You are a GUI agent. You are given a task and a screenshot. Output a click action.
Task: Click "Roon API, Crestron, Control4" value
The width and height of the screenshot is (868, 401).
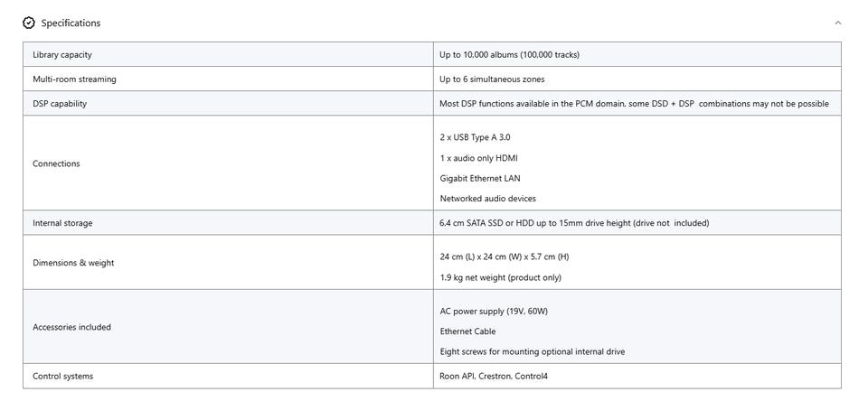pyautogui.click(x=494, y=376)
